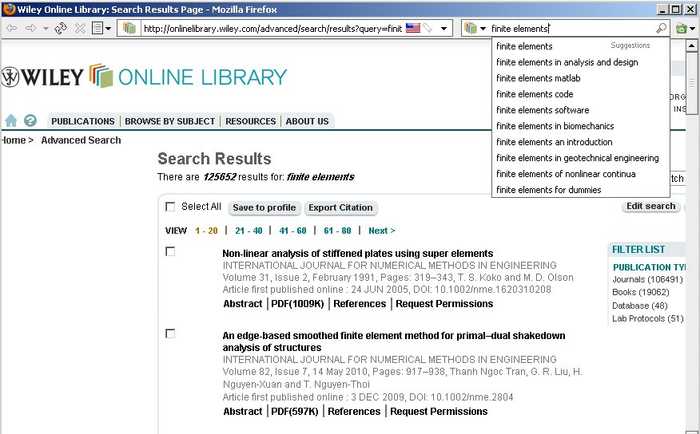Click the address bar URL field
The height and width of the screenshot is (434, 700).
tap(272, 29)
